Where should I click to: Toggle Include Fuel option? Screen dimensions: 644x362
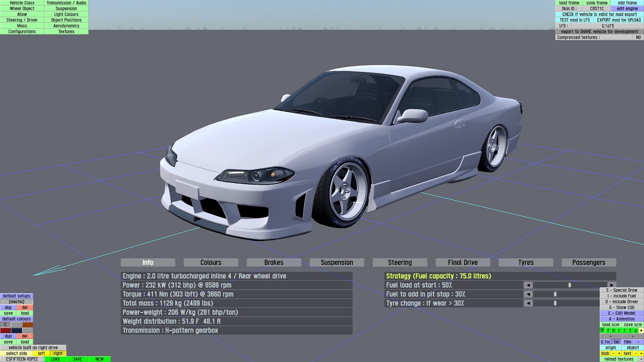click(x=622, y=296)
